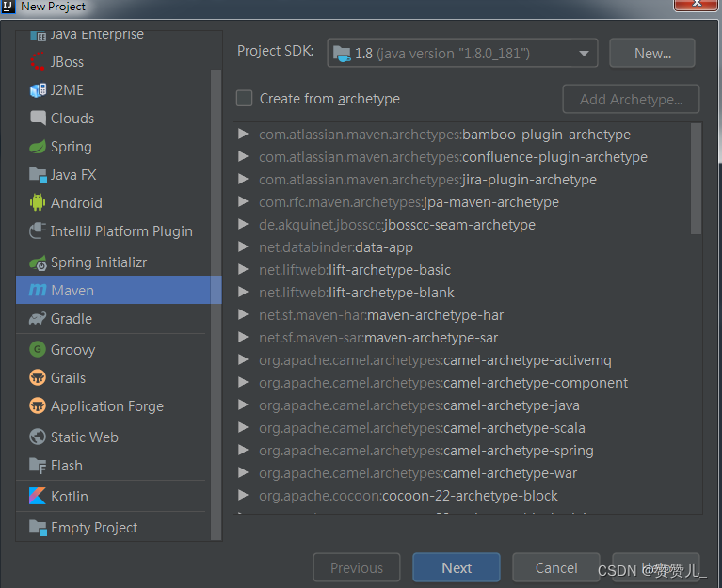Expand the confluence-plugin-archetype node
This screenshot has width=722, height=588.
(243, 157)
